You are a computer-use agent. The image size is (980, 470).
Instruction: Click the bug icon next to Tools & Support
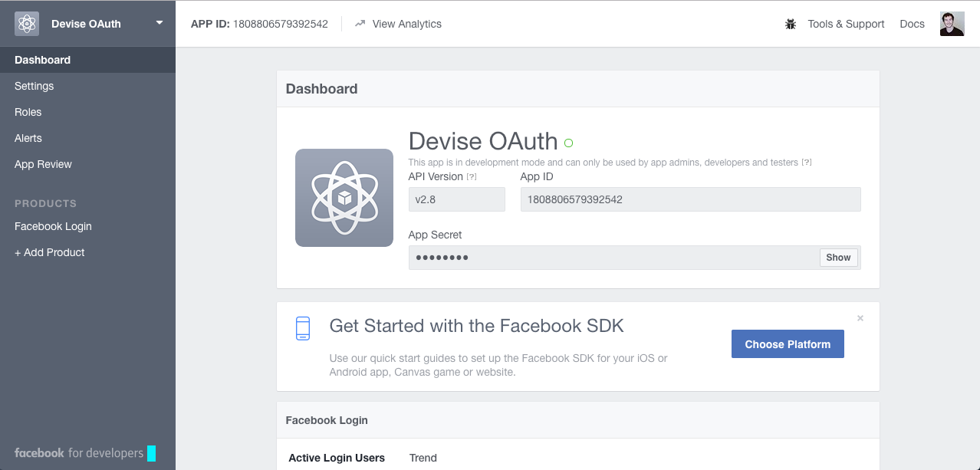tap(790, 24)
